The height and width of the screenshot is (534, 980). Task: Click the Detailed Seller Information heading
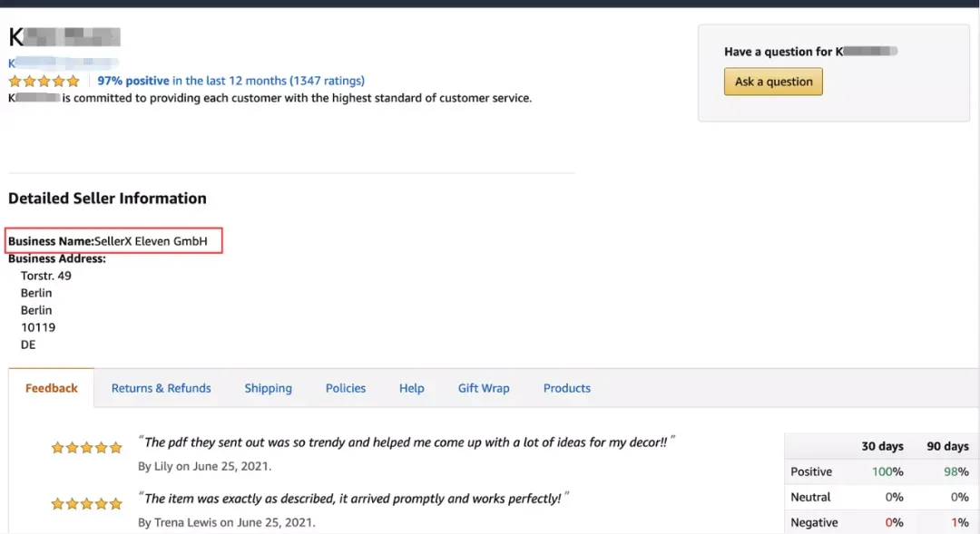tap(107, 198)
